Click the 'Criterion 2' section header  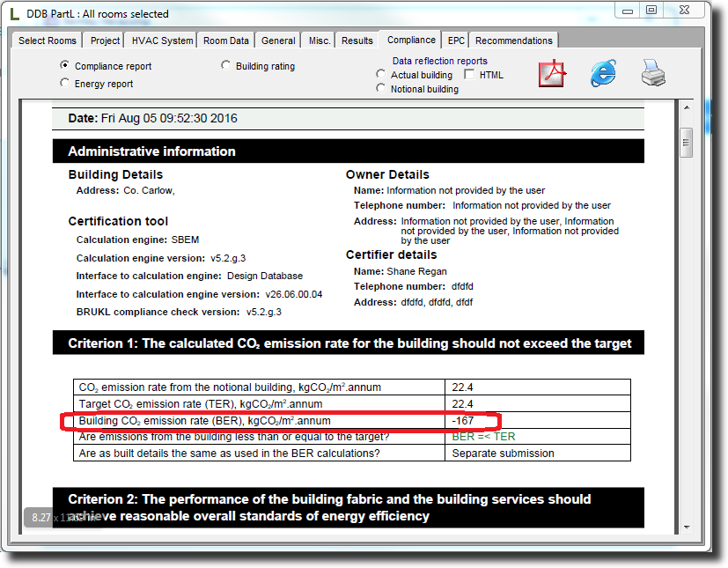click(x=349, y=507)
